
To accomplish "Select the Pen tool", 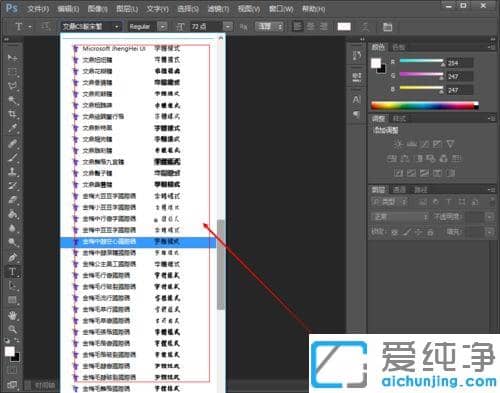I will [x=13, y=258].
